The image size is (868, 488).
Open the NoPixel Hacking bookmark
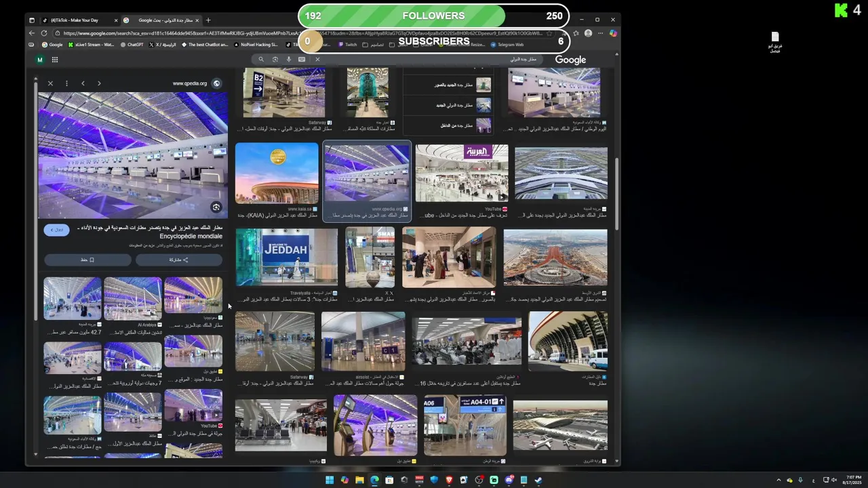(256, 45)
